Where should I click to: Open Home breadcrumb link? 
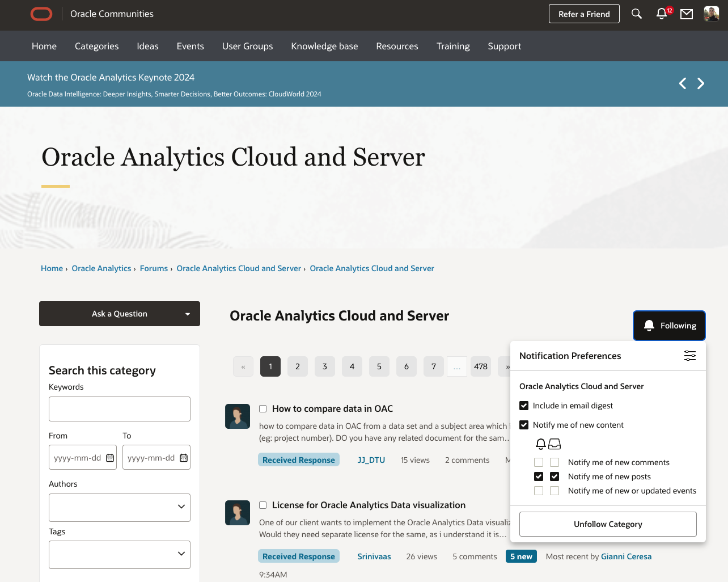coord(52,268)
